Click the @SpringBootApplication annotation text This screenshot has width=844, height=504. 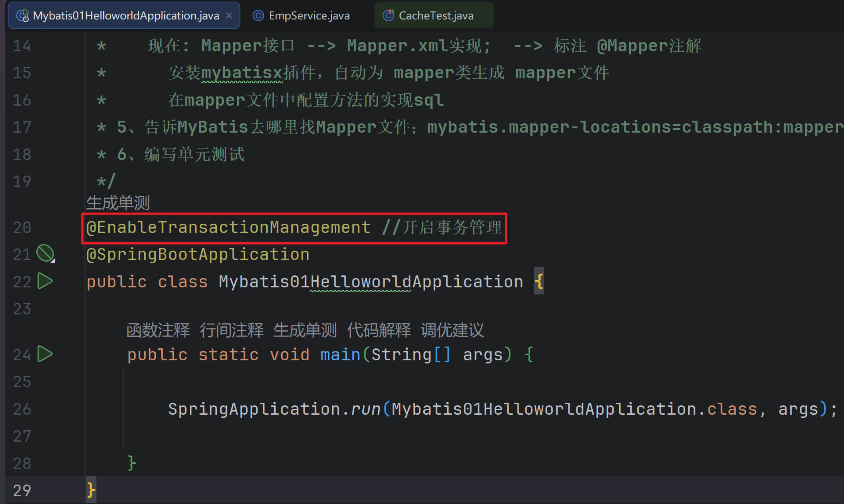click(198, 255)
